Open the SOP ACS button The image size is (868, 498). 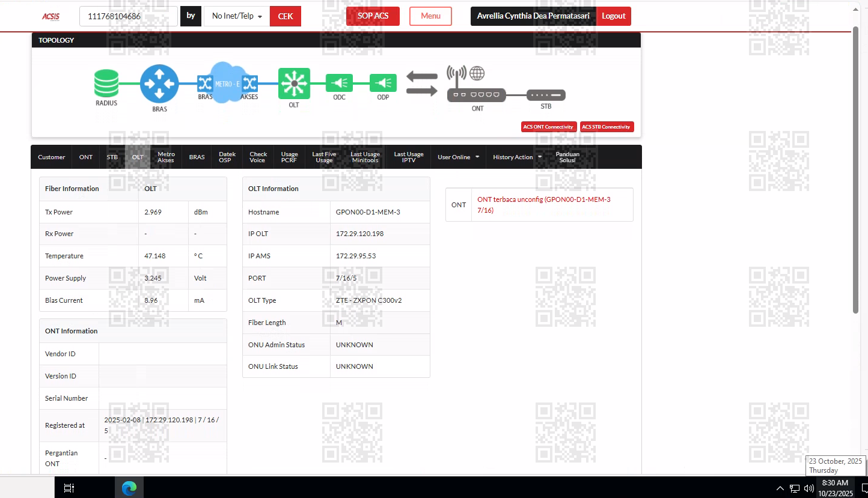point(373,16)
